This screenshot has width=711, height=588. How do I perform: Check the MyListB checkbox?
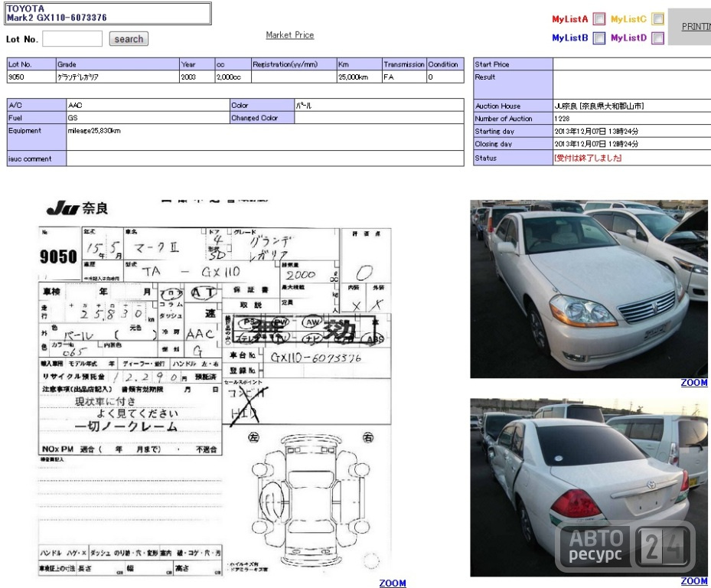pos(599,38)
